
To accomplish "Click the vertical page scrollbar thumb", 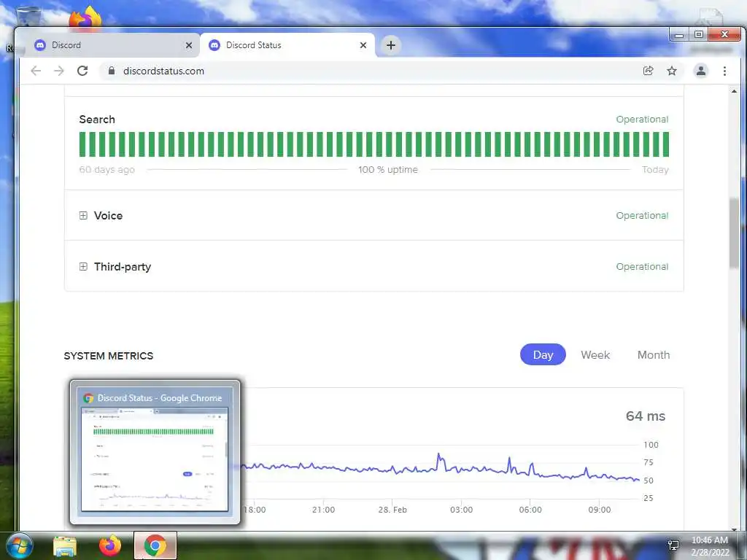I will pyautogui.click(x=734, y=233).
